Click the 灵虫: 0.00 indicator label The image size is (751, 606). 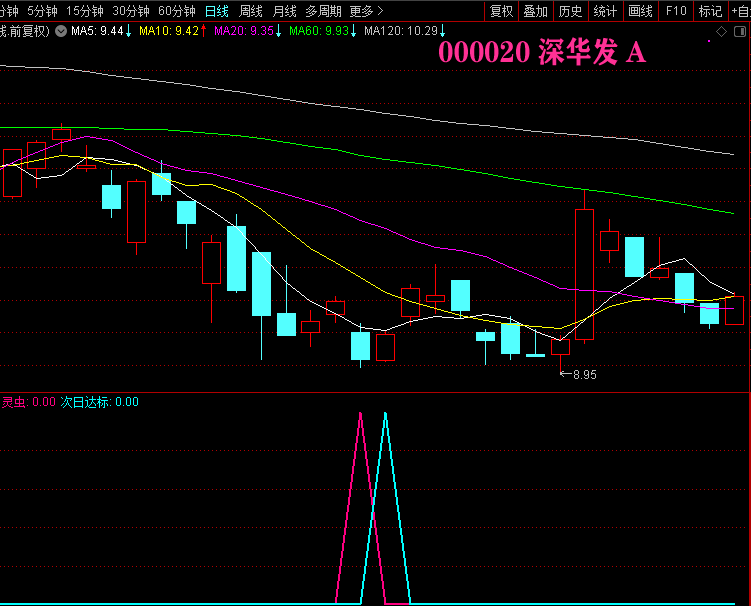[29, 402]
